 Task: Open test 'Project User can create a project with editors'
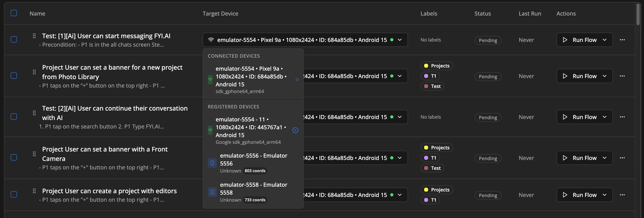pos(109,191)
